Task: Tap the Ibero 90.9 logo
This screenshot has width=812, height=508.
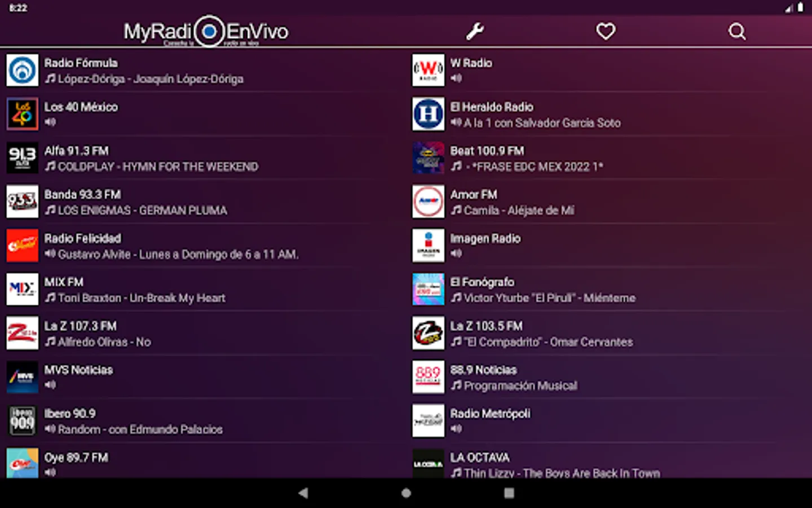Action: pos(23,421)
